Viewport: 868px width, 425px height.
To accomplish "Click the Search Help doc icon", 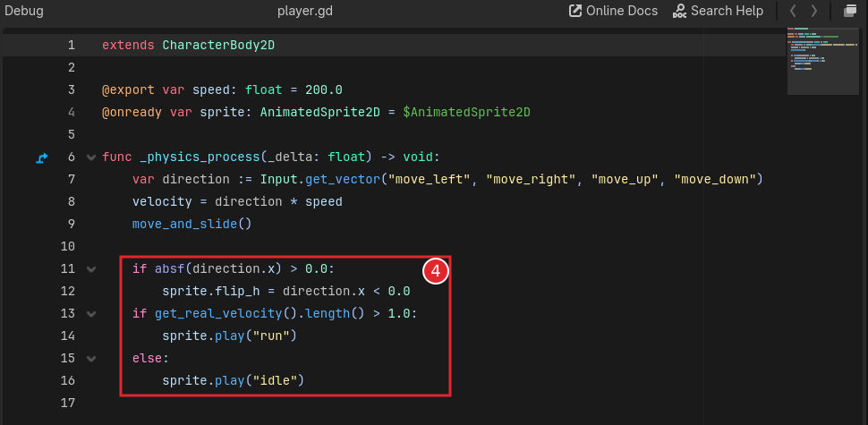I will point(680,11).
